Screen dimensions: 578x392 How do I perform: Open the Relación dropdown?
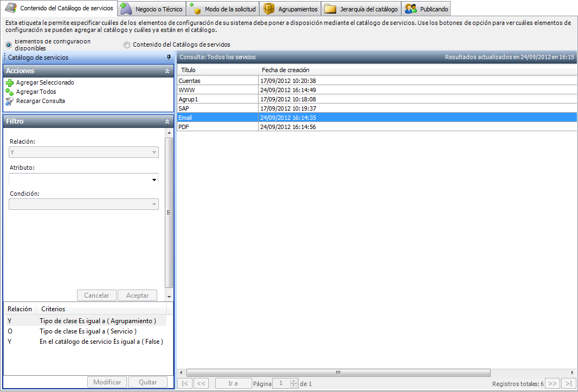154,152
